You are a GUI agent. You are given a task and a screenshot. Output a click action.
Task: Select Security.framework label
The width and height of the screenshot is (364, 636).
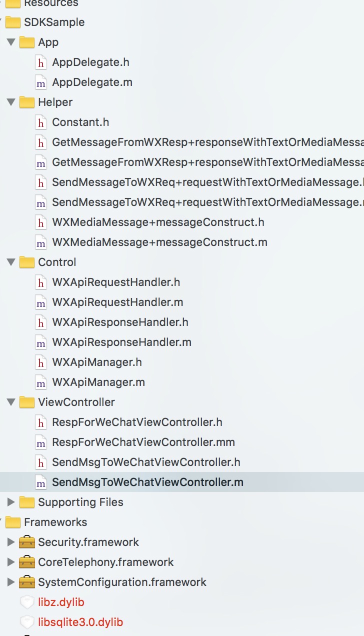pos(88,542)
